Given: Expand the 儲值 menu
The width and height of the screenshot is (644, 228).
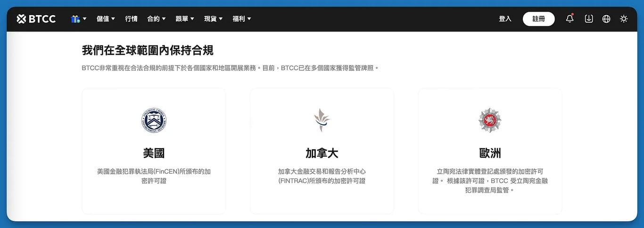Looking at the screenshot, I should 106,19.
